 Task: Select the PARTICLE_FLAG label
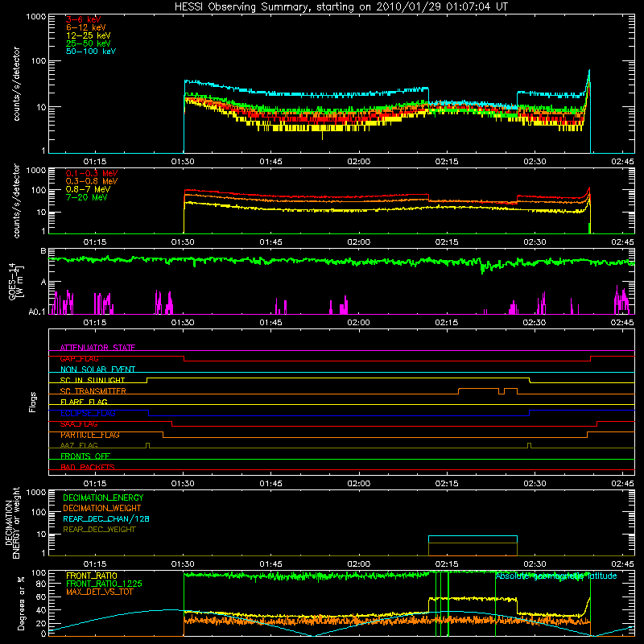[90, 435]
